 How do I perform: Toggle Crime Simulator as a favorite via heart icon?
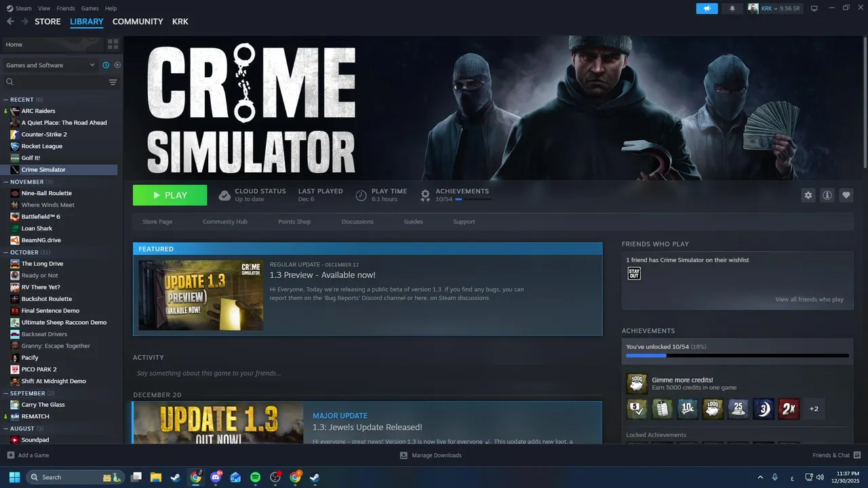click(x=846, y=195)
